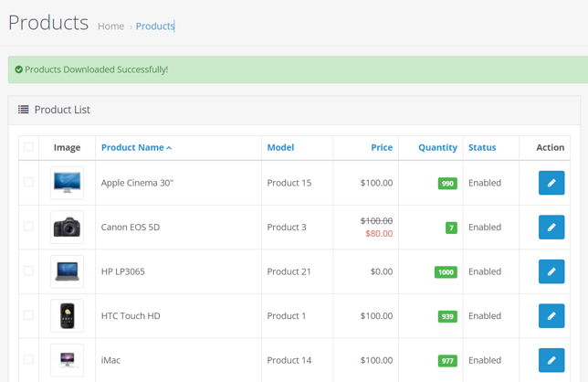This screenshot has height=382, width=588.
Task: Click the quantity badge 7
Action: pos(451,228)
